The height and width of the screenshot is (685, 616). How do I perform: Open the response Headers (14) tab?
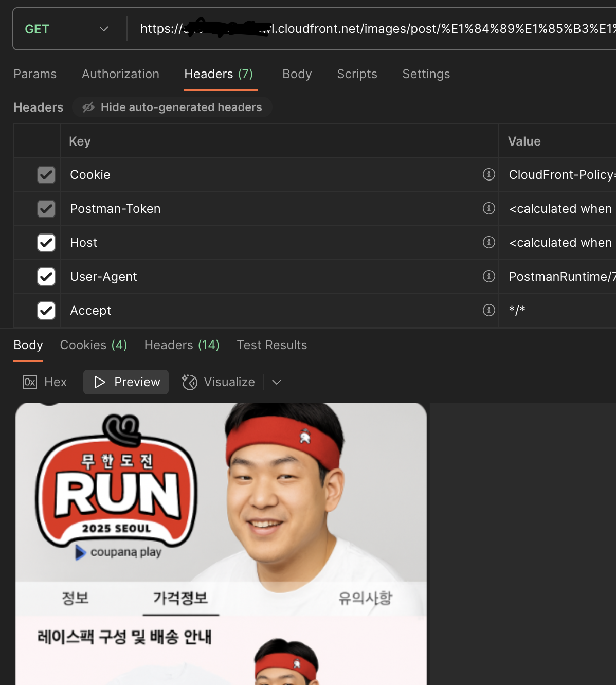[182, 345]
